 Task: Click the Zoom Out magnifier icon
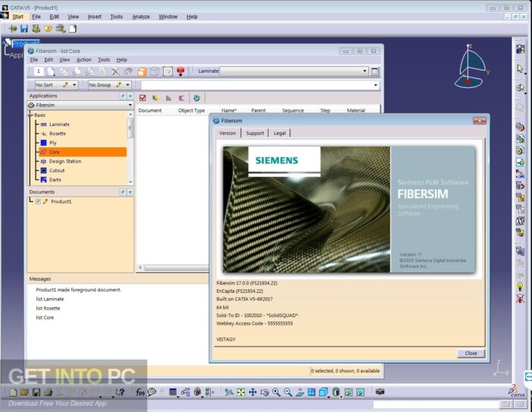tap(288, 392)
